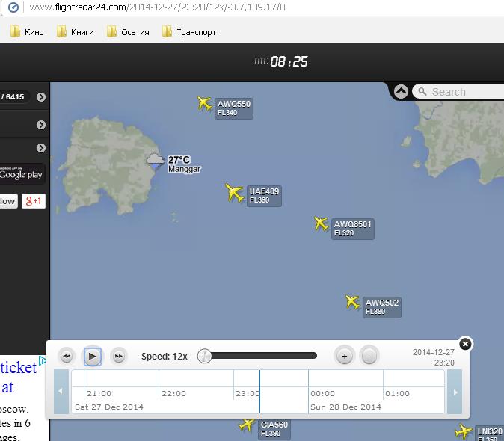The width and height of the screenshot is (504, 441).
Task: Collapse search panel with up chevron
Action: click(x=401, y=91)
